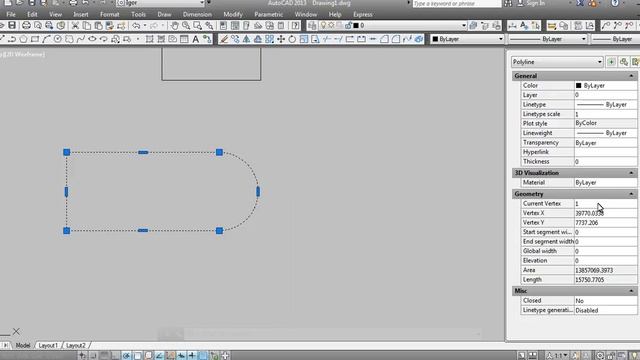Select the Spline draw tool
This screenshot has height=360, width=640.
tap(81, 39)
